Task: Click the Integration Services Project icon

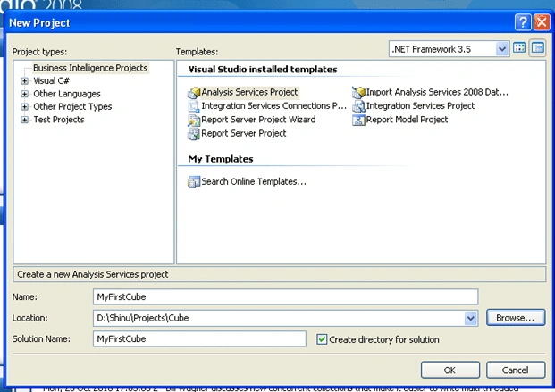Action: tap(358, 106)
